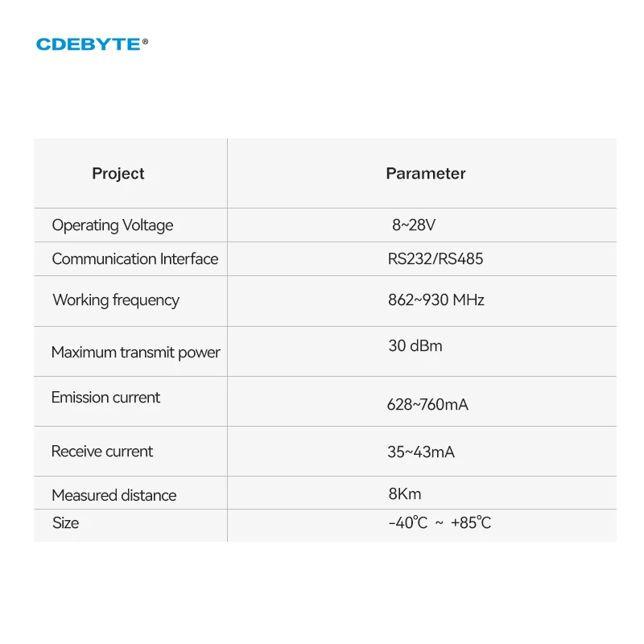Click the registered trademark symbol beside CDEBYTE
Screen dimensions: 644x644
pos(146,42)
